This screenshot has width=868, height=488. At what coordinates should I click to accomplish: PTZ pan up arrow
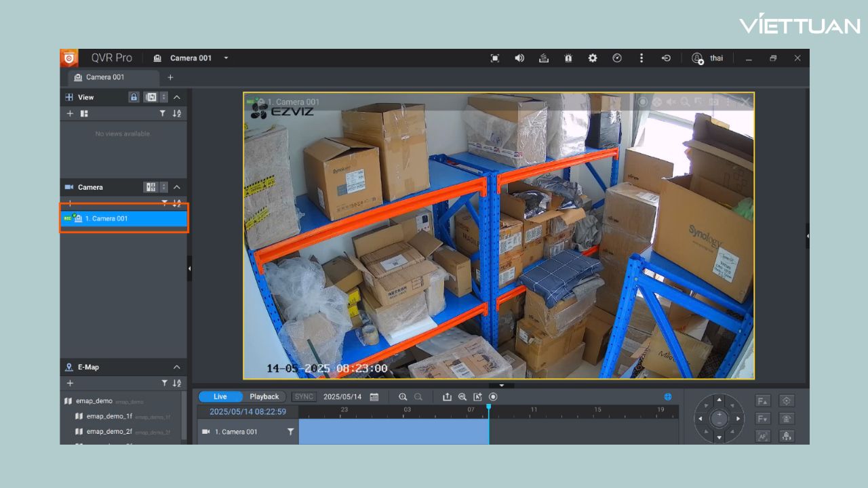719,399
